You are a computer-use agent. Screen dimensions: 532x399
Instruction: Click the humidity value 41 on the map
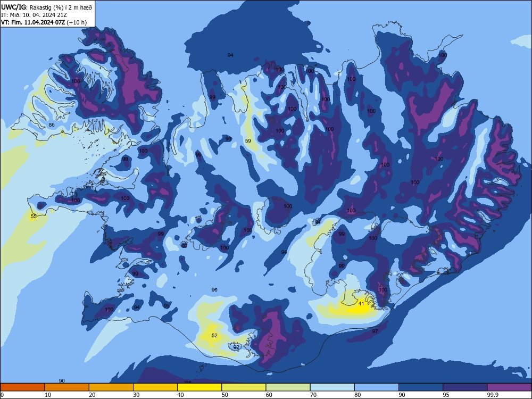(361, 303)
